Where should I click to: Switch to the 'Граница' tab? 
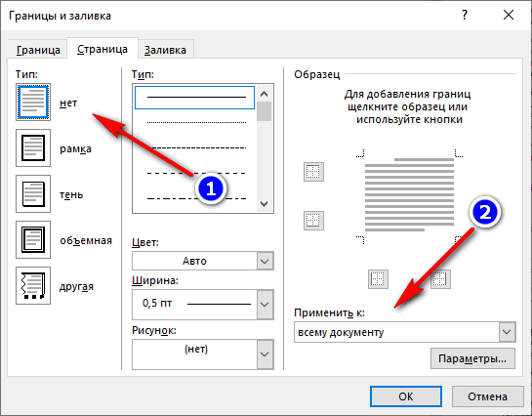click(38, 50)
